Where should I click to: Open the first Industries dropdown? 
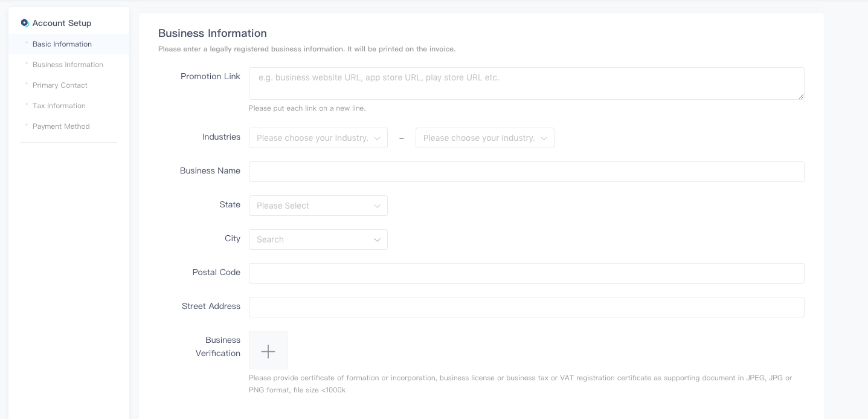point(318,138)
